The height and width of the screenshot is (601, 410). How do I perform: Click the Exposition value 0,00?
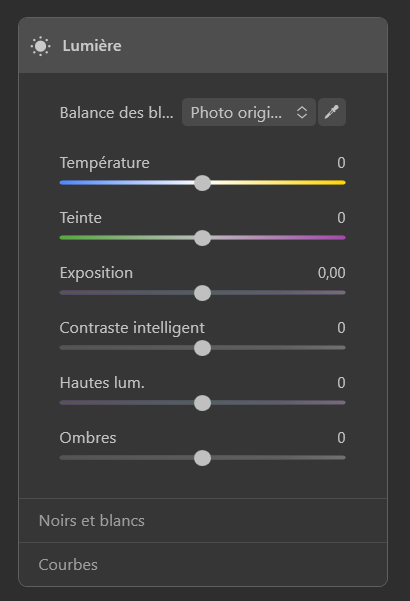tap(331, 273)
